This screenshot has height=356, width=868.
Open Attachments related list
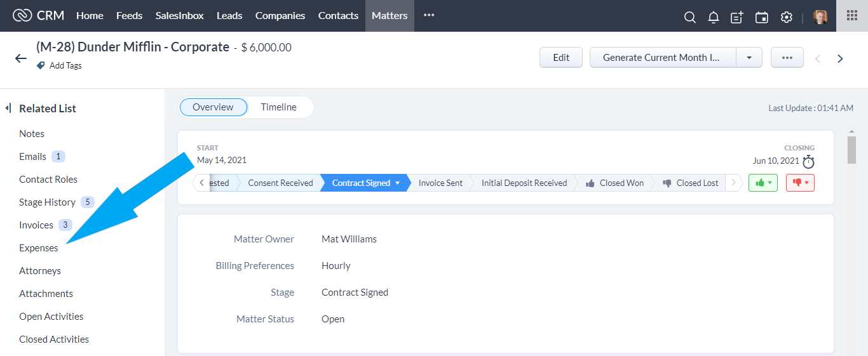coord(46,294)
